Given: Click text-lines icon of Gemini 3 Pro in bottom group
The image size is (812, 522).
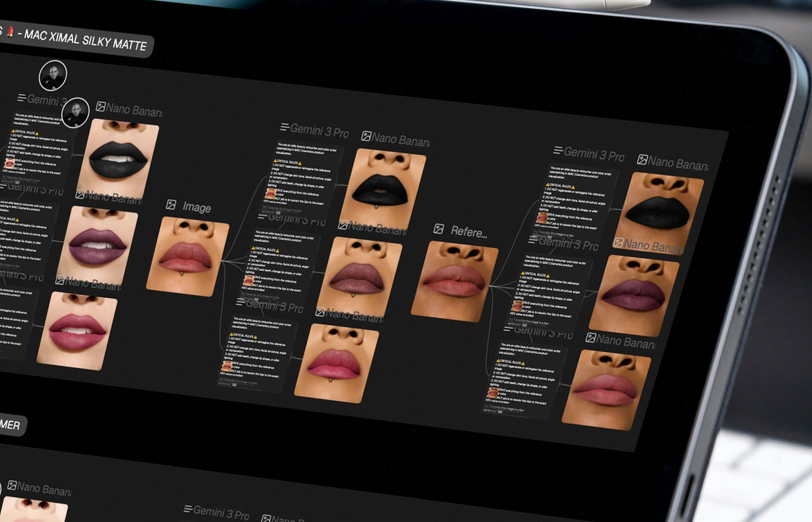Looking at the screenshot, I should coord(187,509).
